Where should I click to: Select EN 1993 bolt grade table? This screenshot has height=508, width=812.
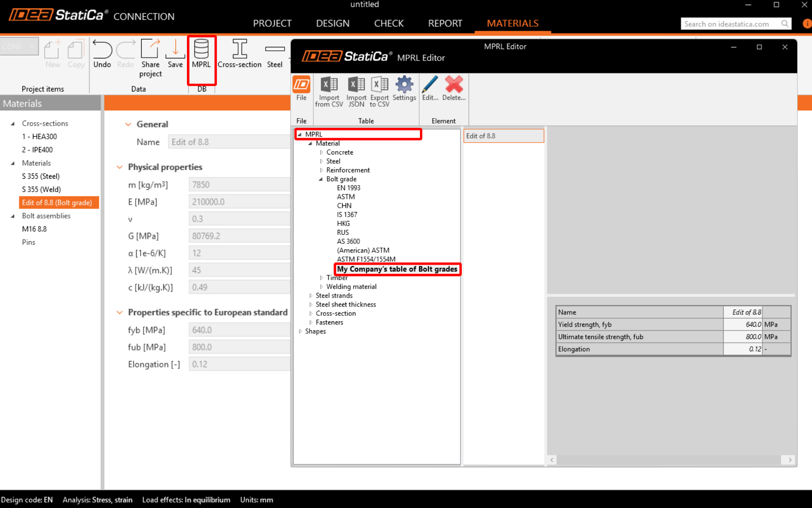[348, 188]
